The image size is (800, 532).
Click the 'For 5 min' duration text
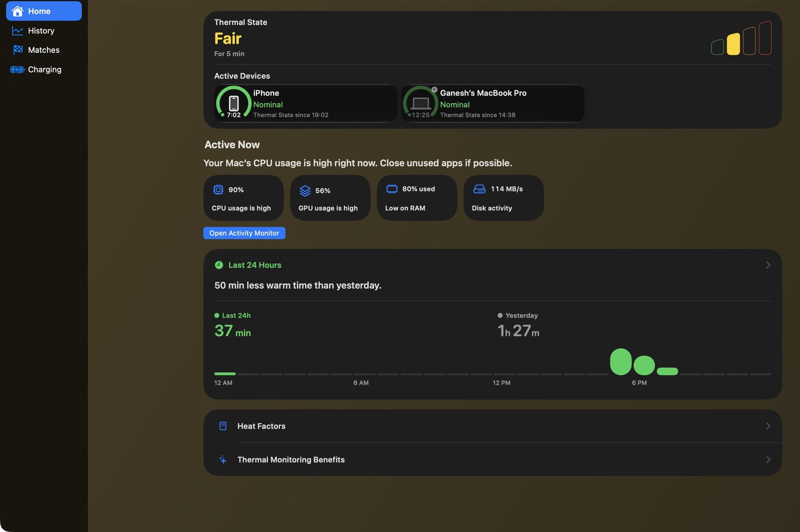pos(229,54)
